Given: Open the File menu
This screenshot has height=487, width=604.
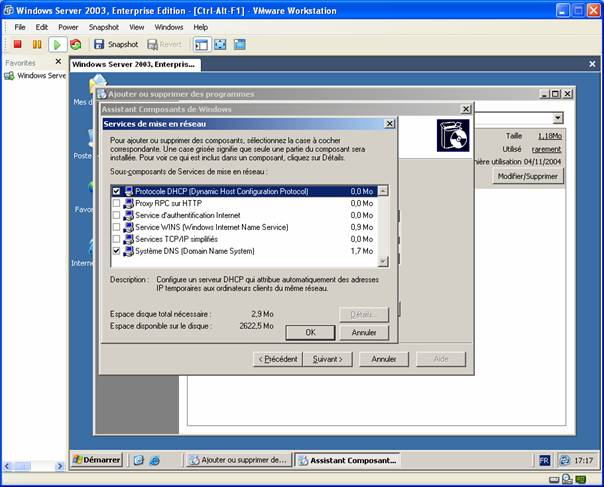Looking at the screenshot, I should (20, 27).
